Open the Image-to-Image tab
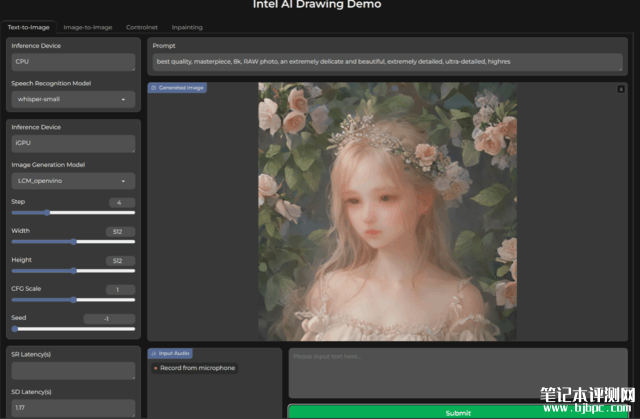 click(88, 27)
